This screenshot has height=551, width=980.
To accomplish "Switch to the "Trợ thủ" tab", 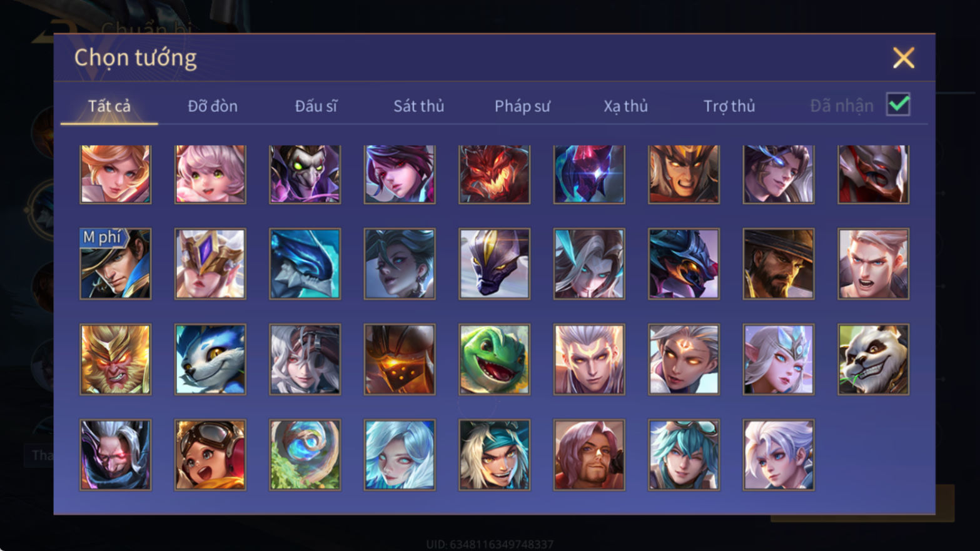I will (x=729, y=106).
